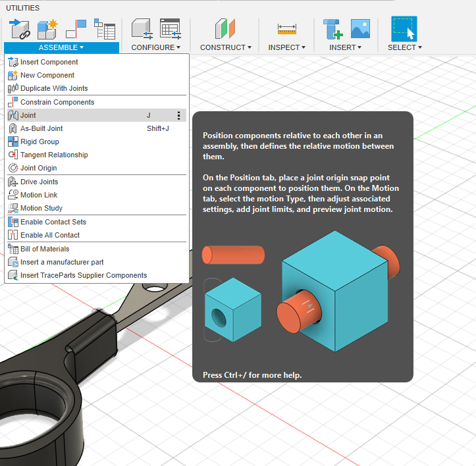476x466 pixels.
Task: Click the Insert Image icon in toolbar
Action: (360, 28)
